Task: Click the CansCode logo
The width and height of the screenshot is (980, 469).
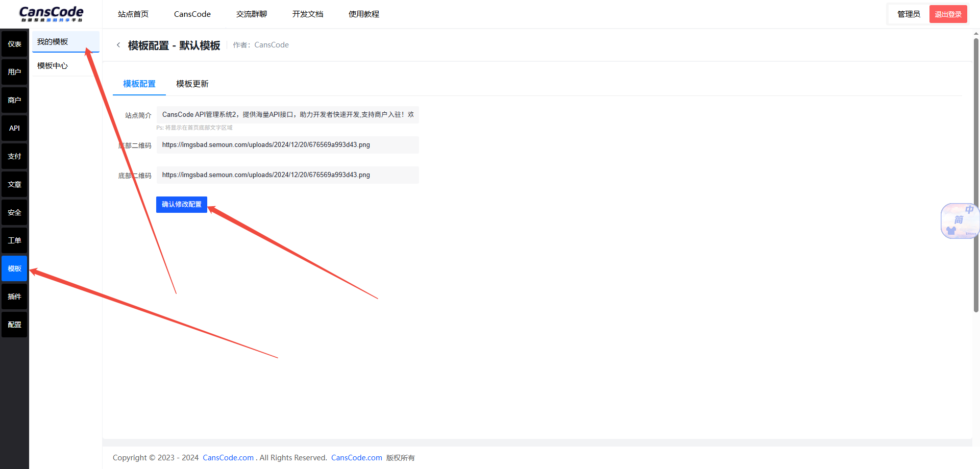Action: 51,14
